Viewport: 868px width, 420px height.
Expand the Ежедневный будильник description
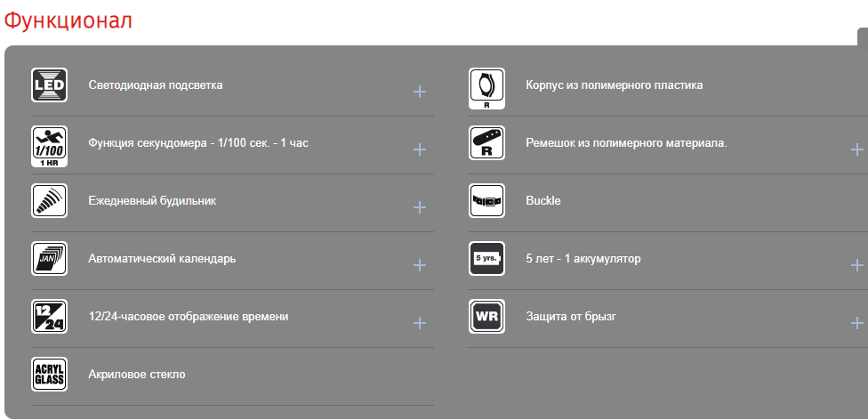pyautogui.click(x=420, y=207)
